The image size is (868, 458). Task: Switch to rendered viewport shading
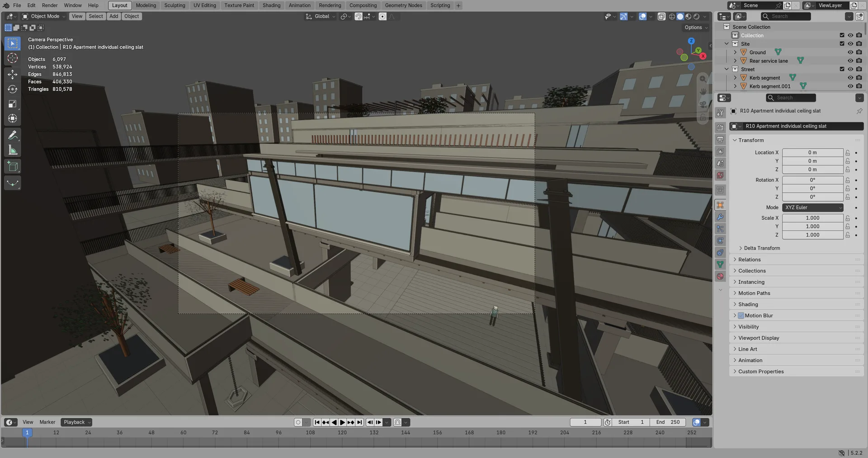696,16
